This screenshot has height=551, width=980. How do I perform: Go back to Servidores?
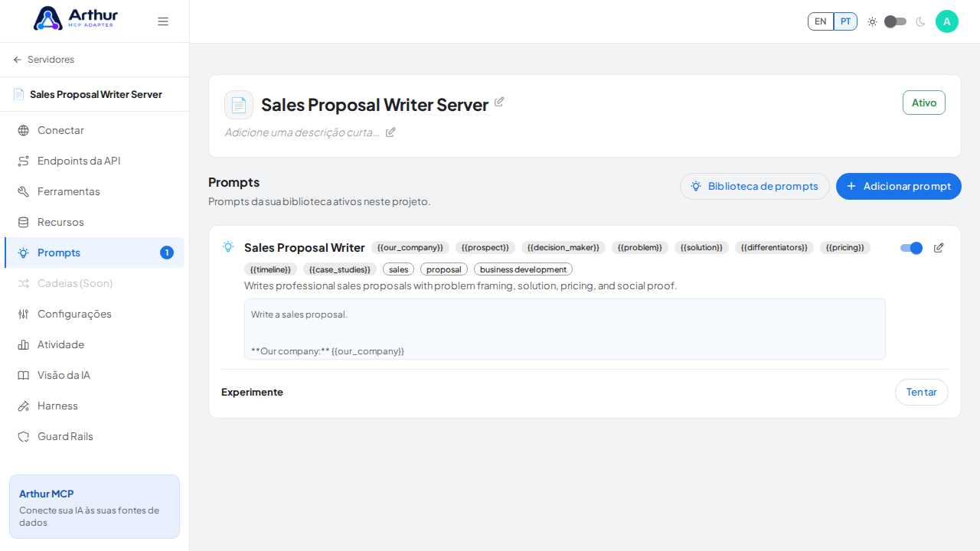coord(44,60)
